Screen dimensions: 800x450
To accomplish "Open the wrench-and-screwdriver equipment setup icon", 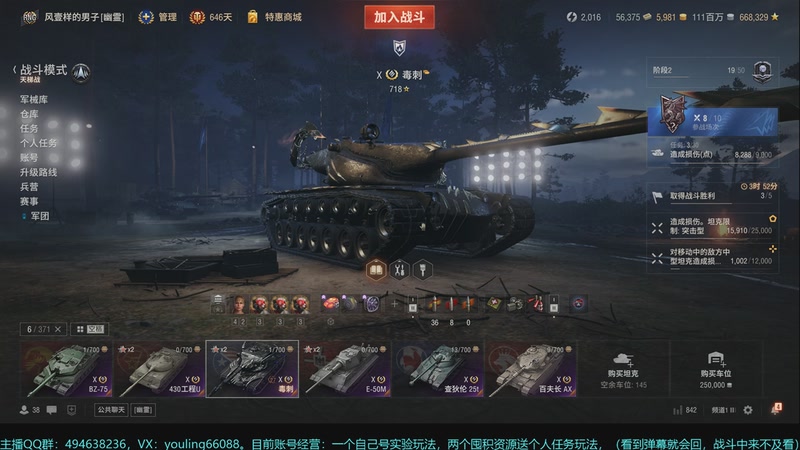I will coord(399,269).
